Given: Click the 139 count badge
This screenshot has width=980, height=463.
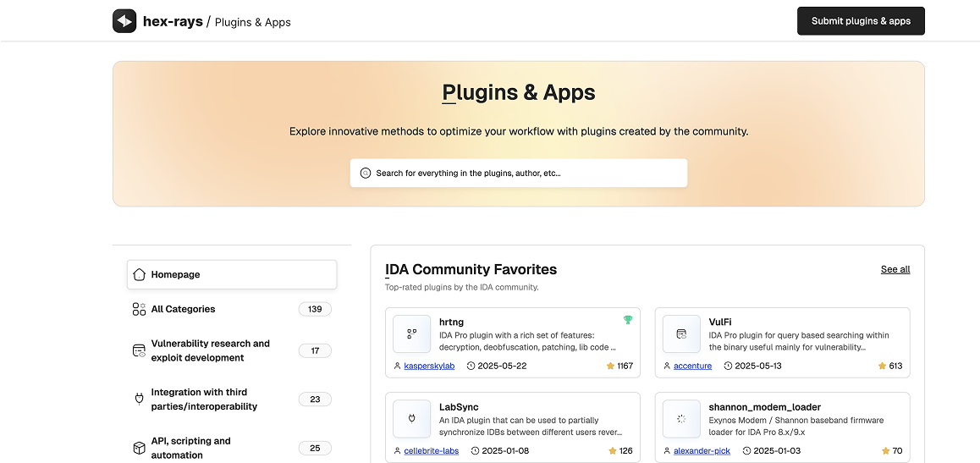Looking at the screenshot, I should (315, 309).
